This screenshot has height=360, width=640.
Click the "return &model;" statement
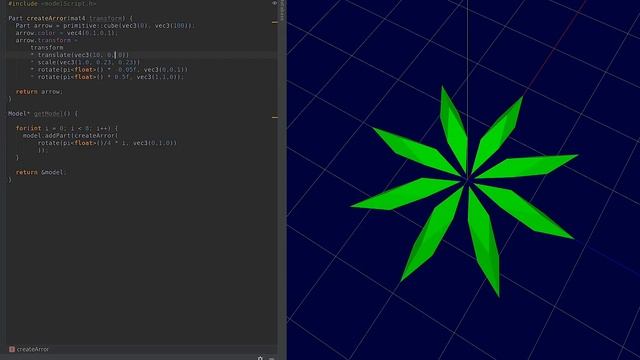tap(40, 172)
